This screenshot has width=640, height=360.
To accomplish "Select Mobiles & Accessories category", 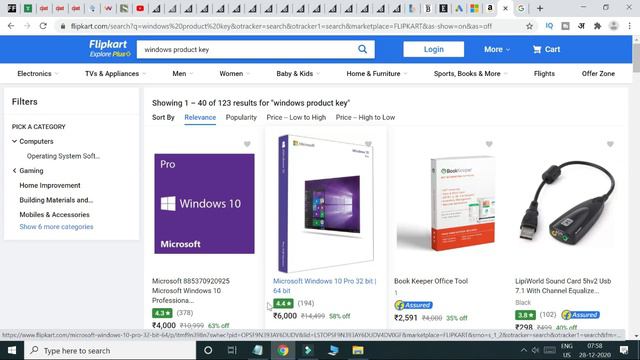I will pos(54,215).
